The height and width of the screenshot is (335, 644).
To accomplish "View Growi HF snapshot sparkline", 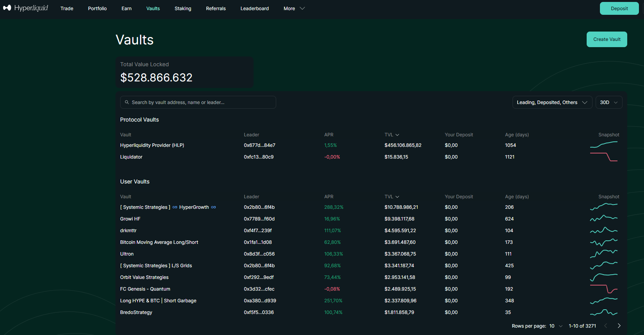I will (604, 219).
